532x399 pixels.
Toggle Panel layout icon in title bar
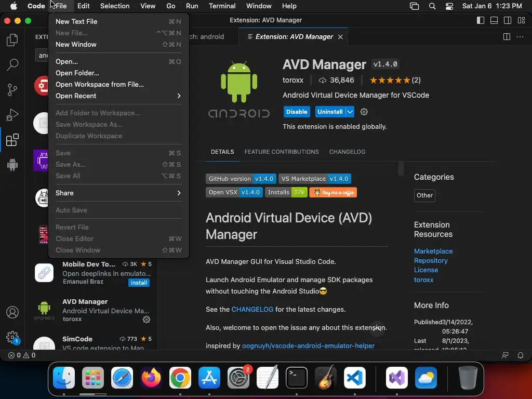[x=494, y=20]
